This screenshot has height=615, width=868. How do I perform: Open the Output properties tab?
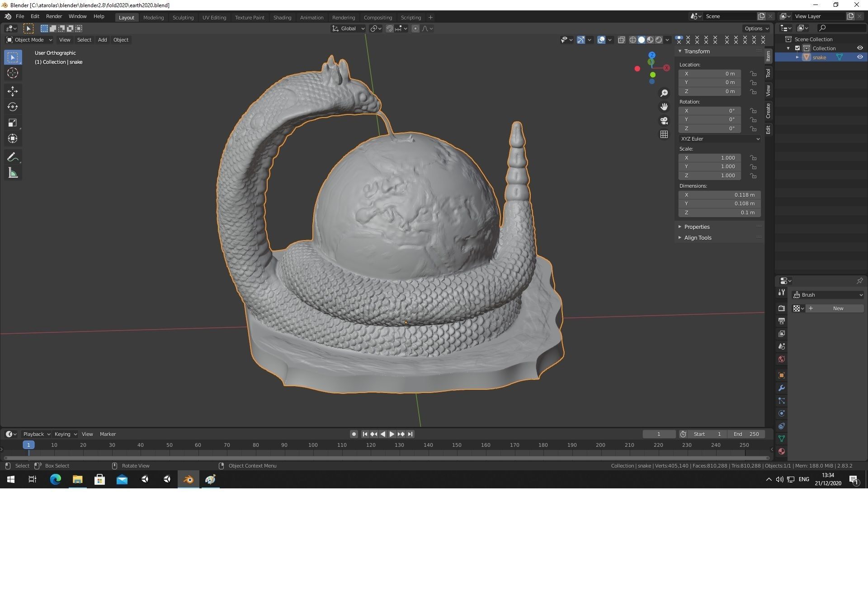click(x=782, y=321)
